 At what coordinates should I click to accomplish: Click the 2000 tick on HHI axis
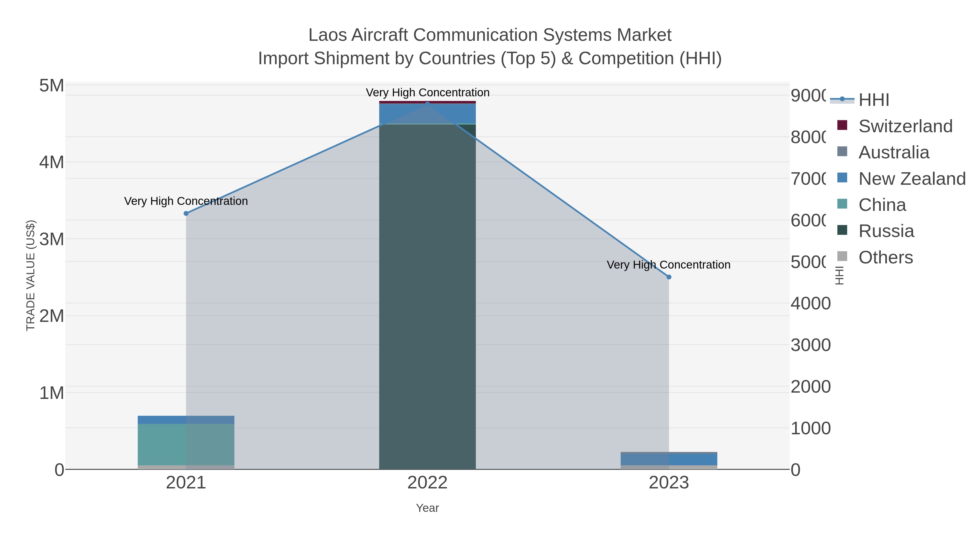tap(811, 387)
